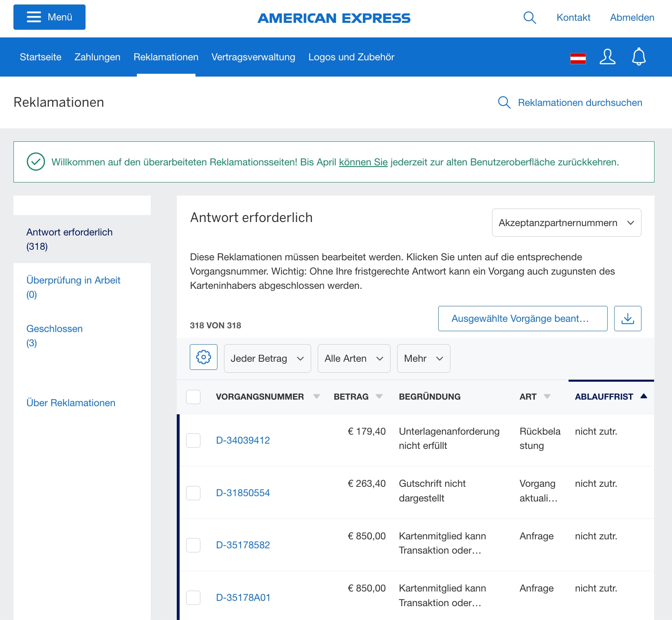Open the Alle Arten dropdown
Viewport: 672px width, 620px height.
pyautogui.click(x=354, y=358)
